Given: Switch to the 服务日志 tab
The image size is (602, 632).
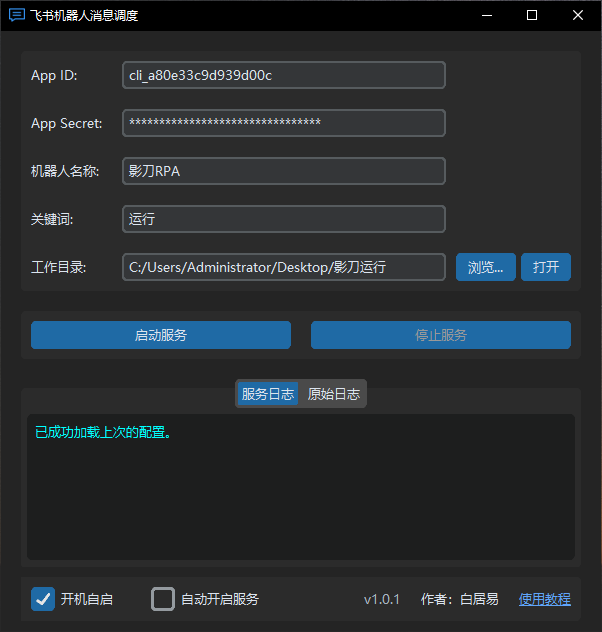Looking at the screenshot, I should point(267,394).
